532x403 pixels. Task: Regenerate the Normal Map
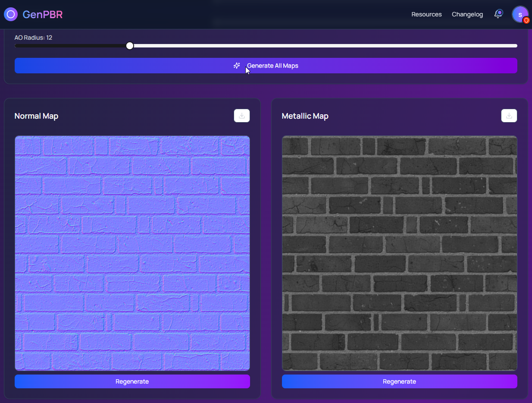pos(132,381)
